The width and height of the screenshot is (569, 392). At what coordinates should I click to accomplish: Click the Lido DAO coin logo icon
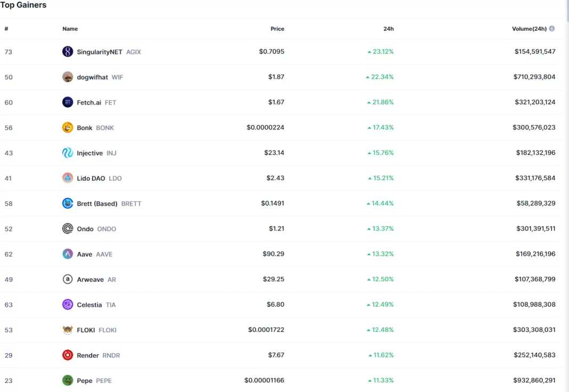pyautogui.click(x=68, y=178)
